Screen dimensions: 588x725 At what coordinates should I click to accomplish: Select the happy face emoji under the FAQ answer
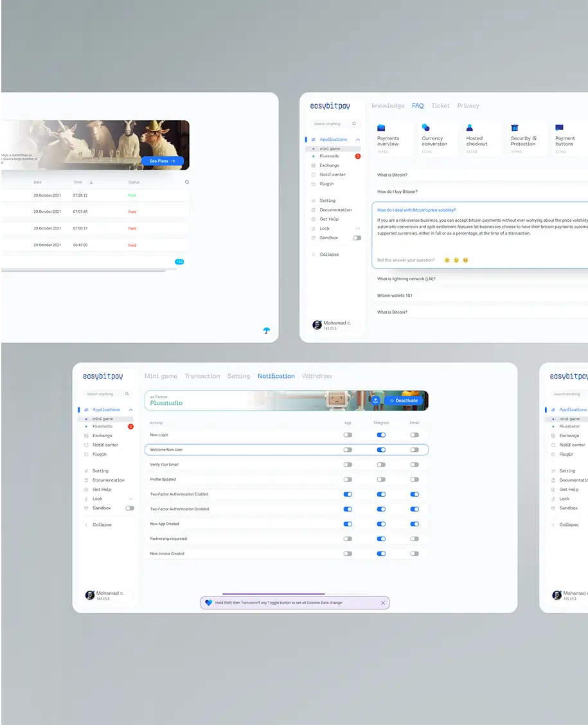(x=465, y=260)
